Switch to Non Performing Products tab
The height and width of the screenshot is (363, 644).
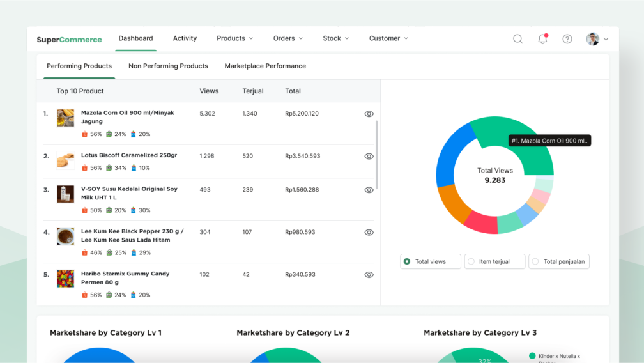(x=168, y=66)
